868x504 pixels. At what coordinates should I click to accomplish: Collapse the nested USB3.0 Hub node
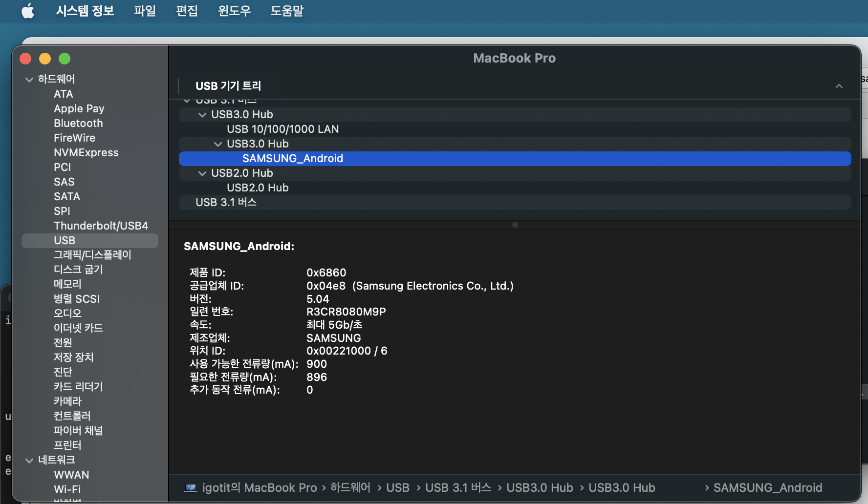218,144
